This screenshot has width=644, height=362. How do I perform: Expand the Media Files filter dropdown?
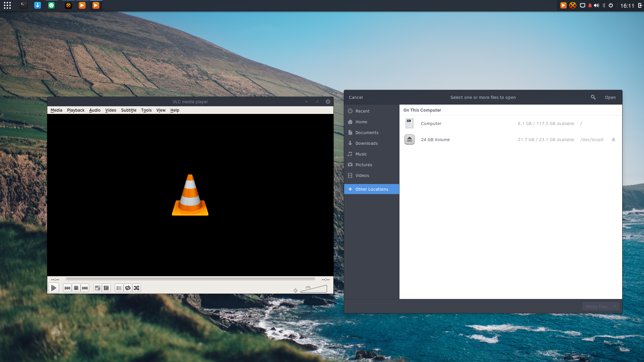pos(601,306)
